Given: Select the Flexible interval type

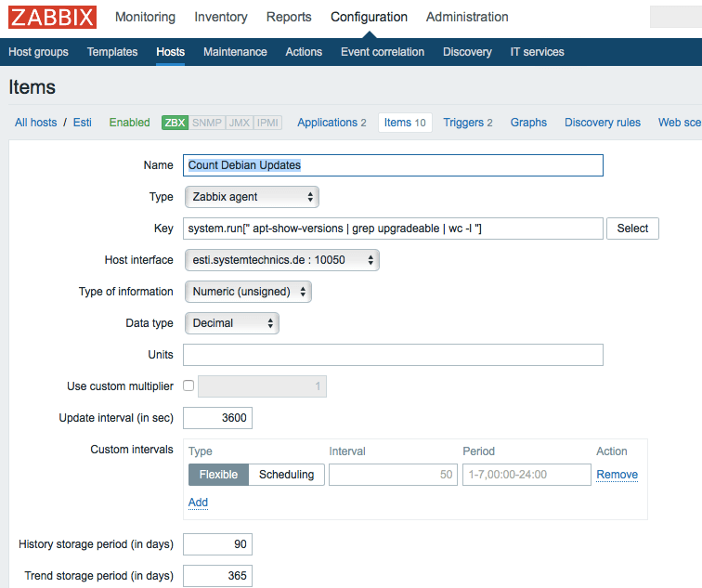Looking at the screenshot, I should click(x=218, y=475).
